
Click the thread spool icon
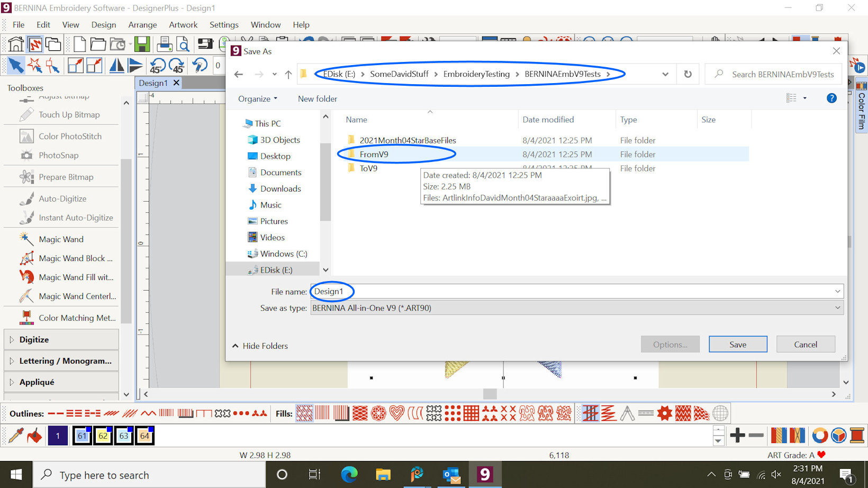tap(857, 436)
